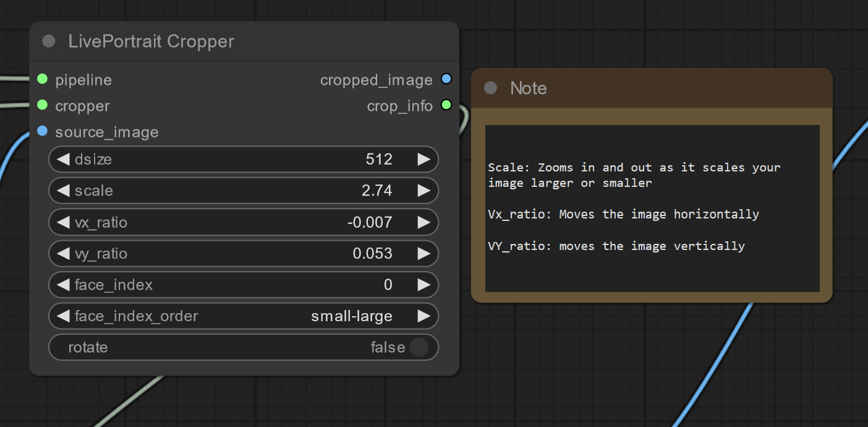Click the face_index value 0

click(388, 285)
